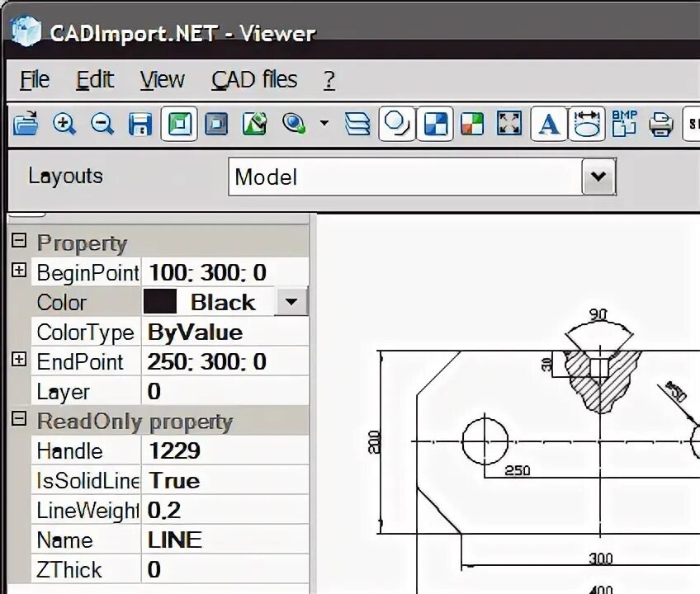
Task: Open the dropdown arrow beside the magnifier
Action: point(324,123)
